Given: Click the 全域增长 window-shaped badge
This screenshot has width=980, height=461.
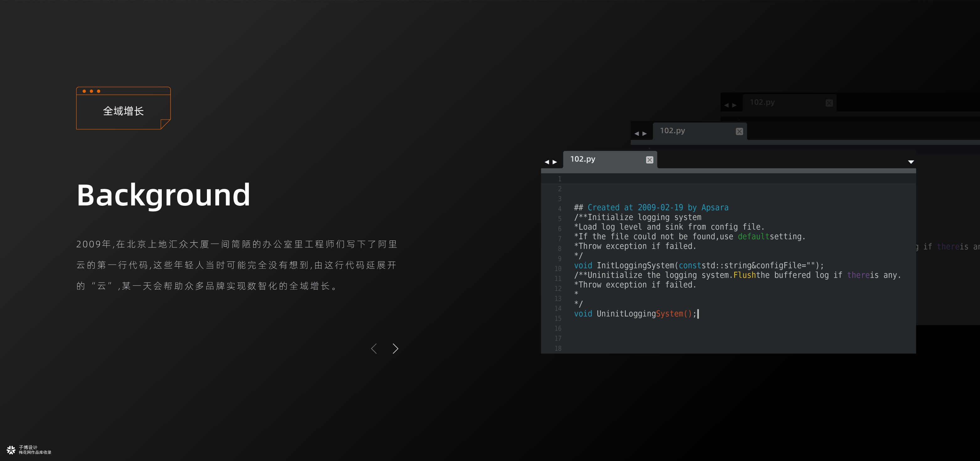Looking at the screenshot, I should pos(123,108).
